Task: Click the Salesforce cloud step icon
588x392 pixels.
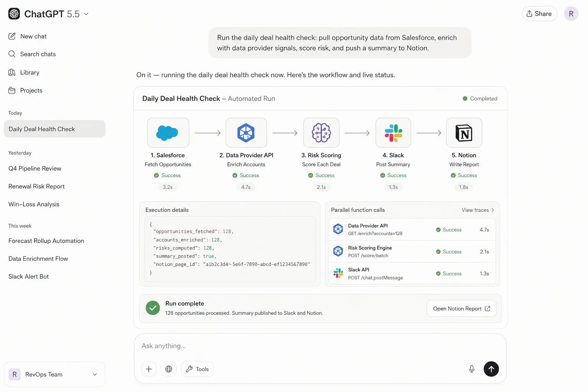Action: [168, 133]
